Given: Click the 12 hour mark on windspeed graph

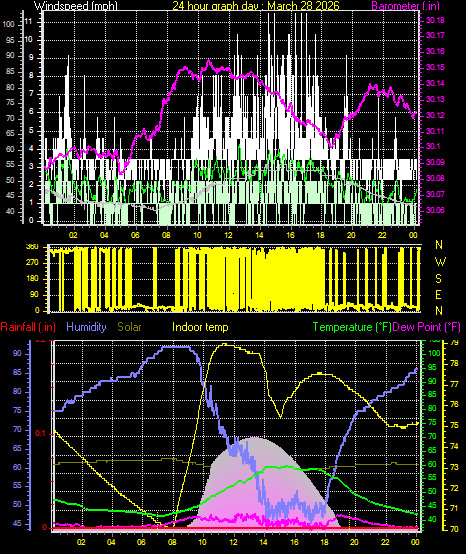Looking at the screenshot, I should tap(229, 235).
